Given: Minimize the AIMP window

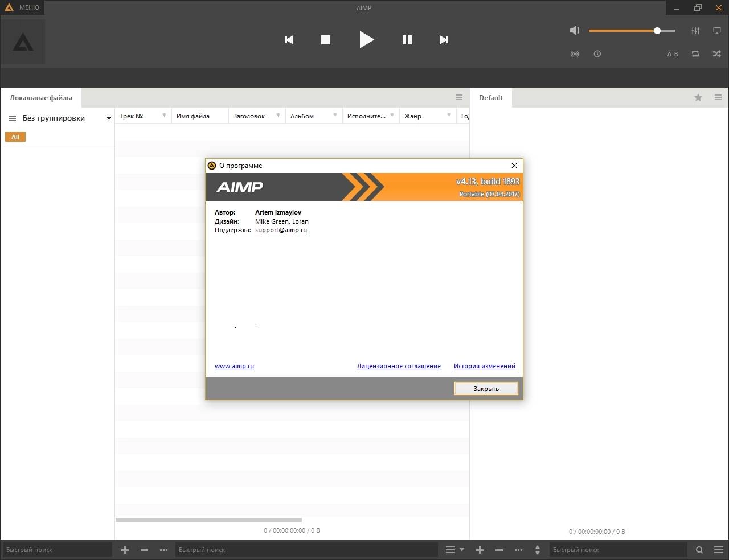Looking at the screenshot, I should click(677, 8).
